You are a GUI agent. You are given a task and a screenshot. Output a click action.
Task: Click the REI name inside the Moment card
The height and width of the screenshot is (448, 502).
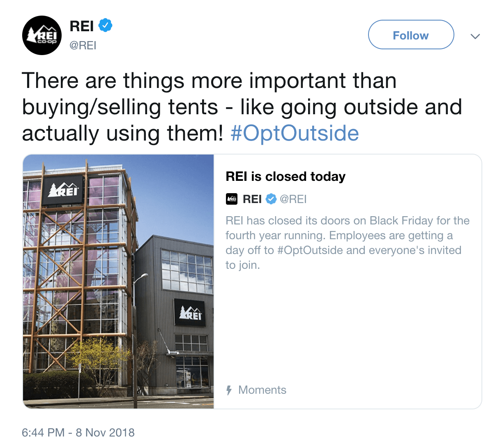[252, 199]
